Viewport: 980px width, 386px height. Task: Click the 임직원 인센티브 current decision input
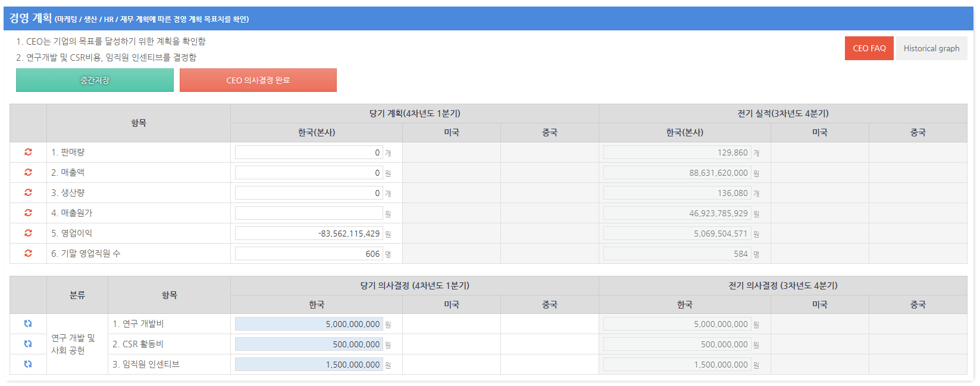click(308, 365)
